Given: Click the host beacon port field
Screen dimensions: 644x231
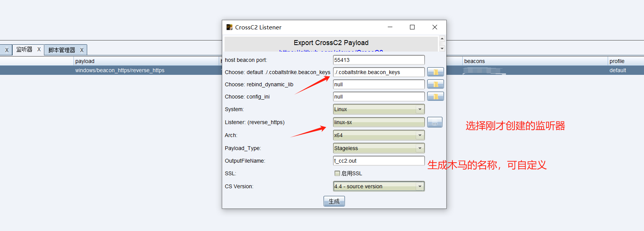Looking at the screenshot, I should (379, 60).
